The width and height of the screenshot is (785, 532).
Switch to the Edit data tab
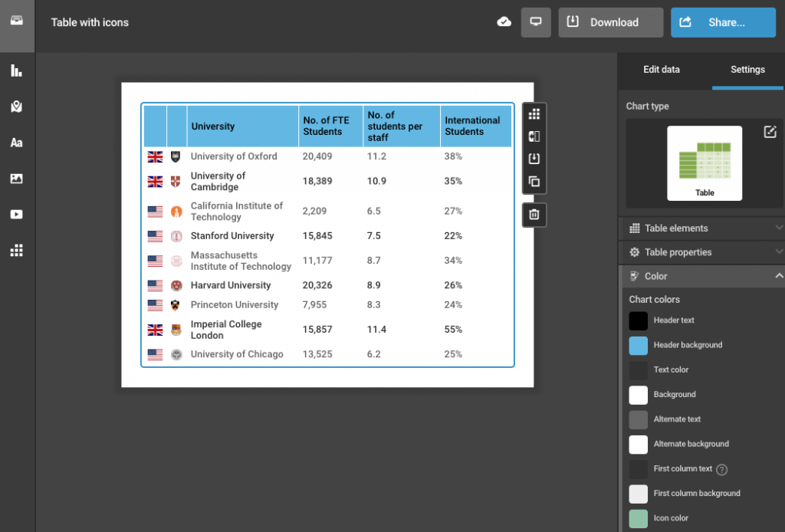coord(661,70)
